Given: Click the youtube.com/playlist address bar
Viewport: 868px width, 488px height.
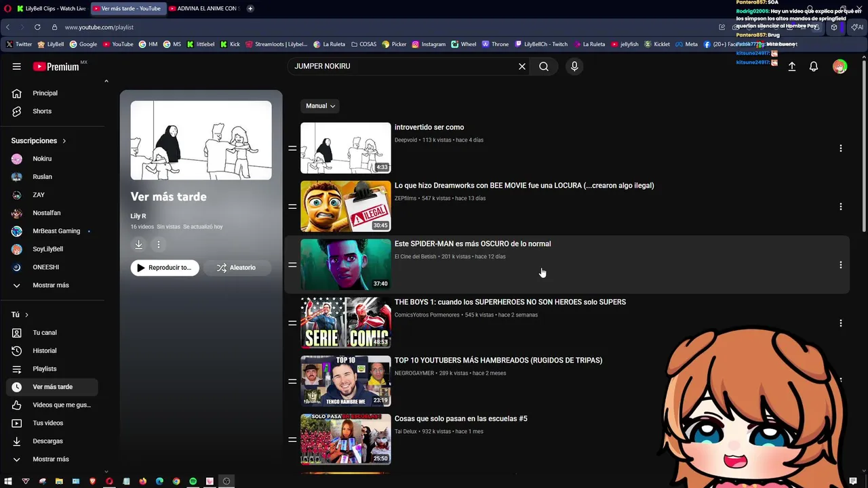Looking at the screenshot, I should click(99, 27).
